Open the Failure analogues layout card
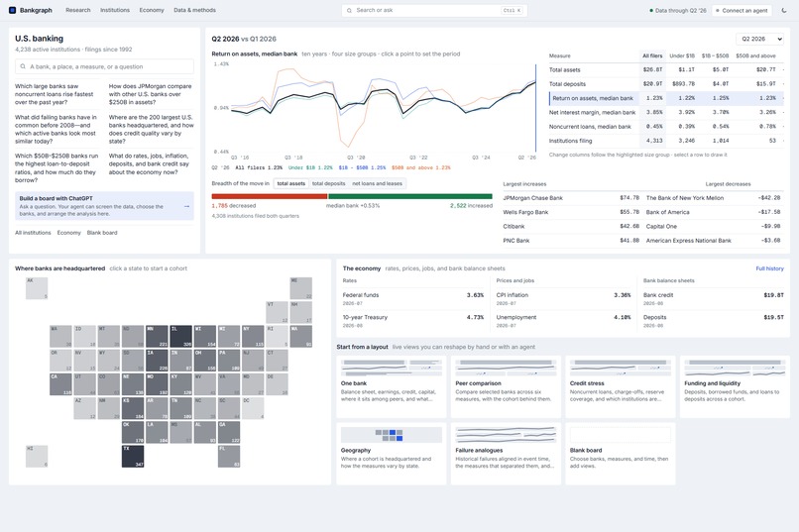Screen dimensions: 799x532 click(x=506, y=454)
